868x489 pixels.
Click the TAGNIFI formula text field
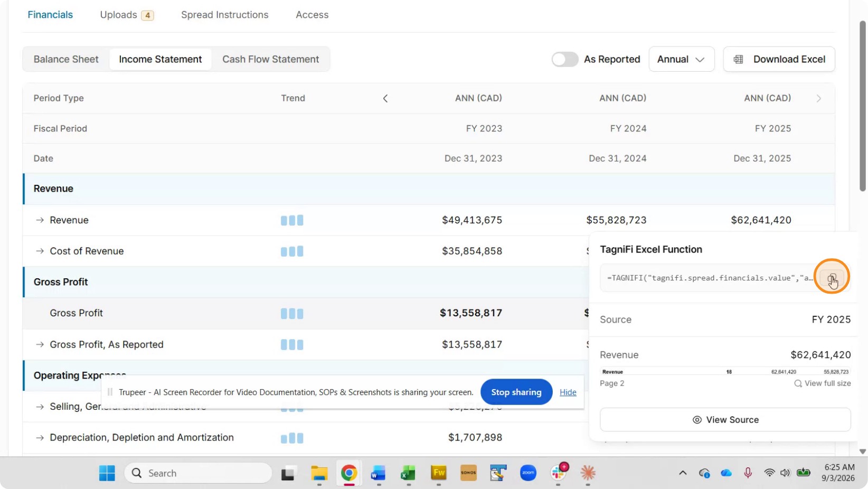[x=709, y=278]
